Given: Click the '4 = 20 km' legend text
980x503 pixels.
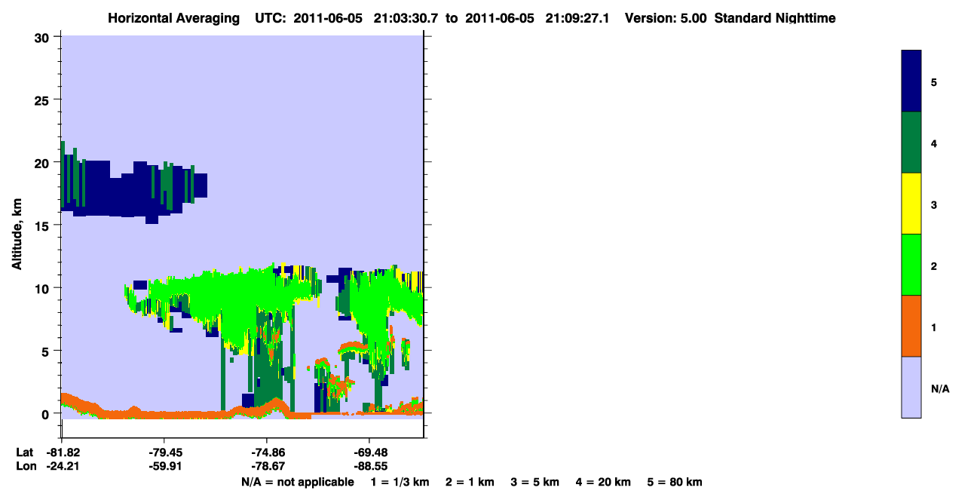Looking at the screenshot, I should click(603, 482).
